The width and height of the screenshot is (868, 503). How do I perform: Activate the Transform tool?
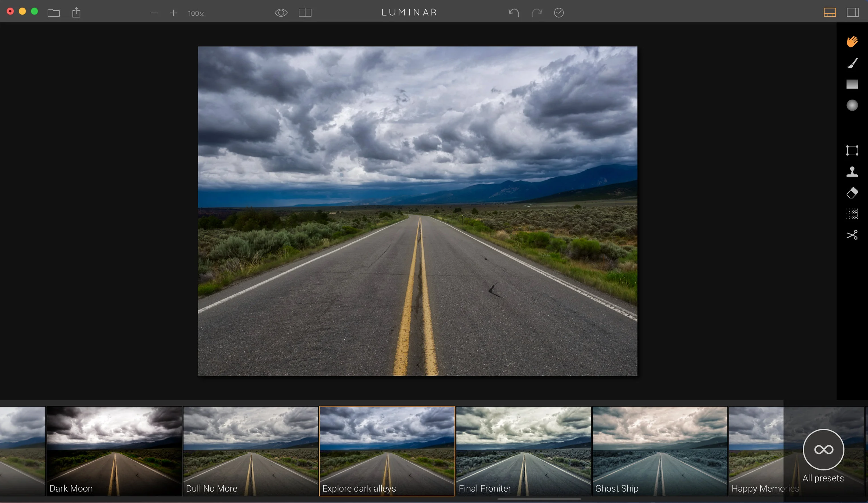coord(852,151)
